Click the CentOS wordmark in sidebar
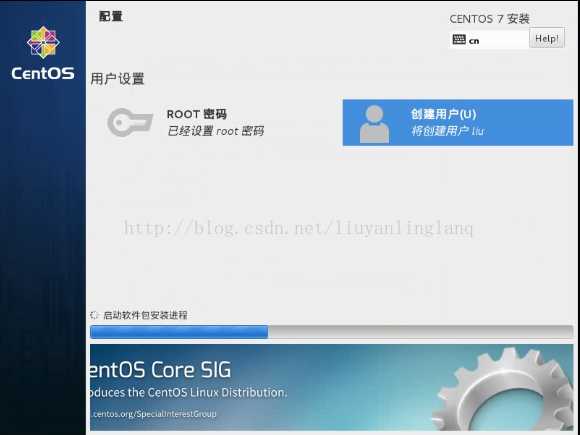Viewport: 580px width, 435px height. (43, 73)
